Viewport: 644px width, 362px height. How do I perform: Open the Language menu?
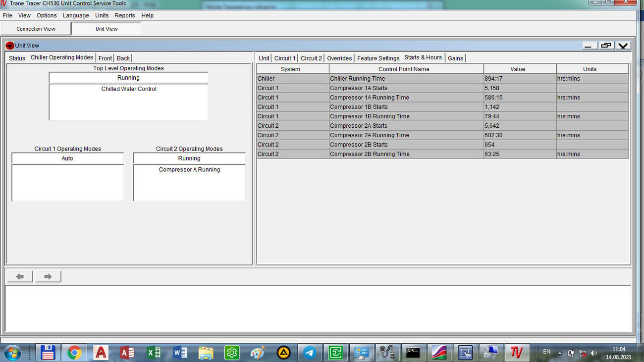click(76, 15)
